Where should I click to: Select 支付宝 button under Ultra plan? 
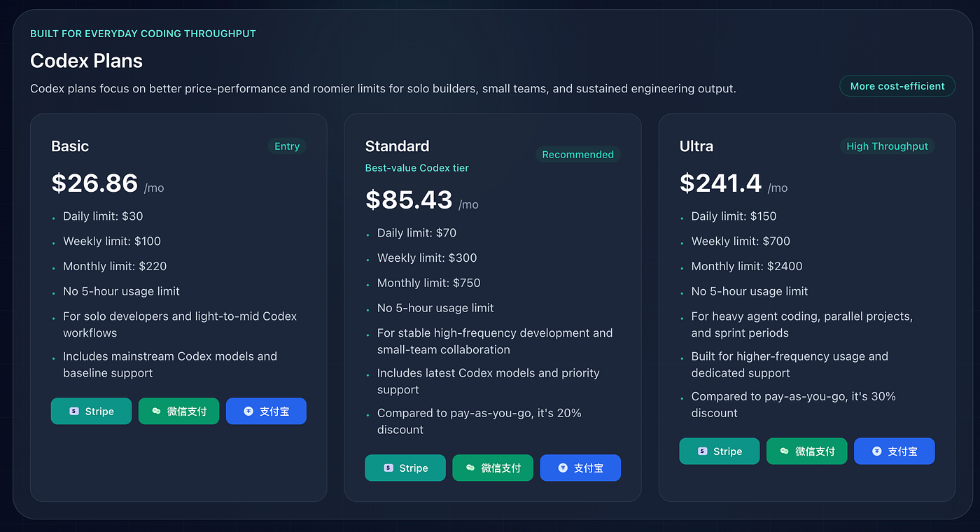coord(895,451)
